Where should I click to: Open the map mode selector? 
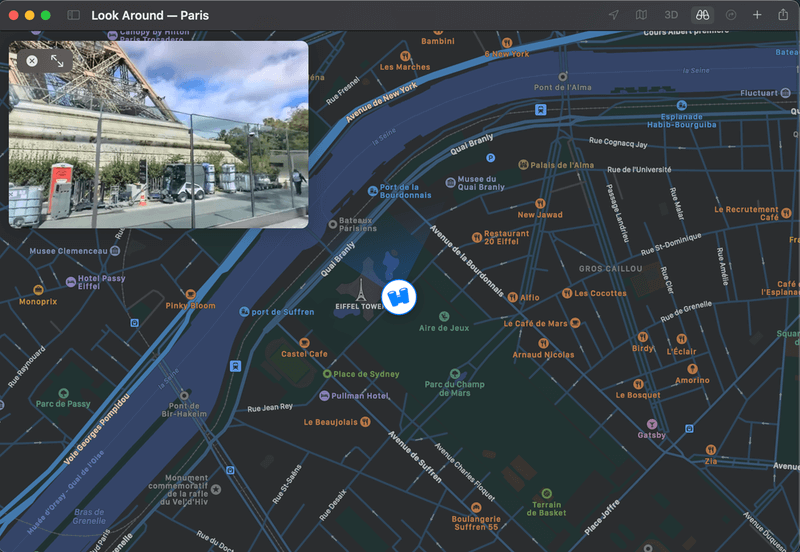[x=641, y=15]
